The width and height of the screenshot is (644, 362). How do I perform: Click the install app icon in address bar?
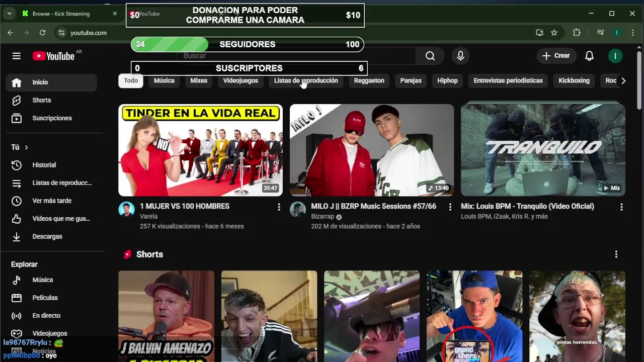[x=539, y=33]
